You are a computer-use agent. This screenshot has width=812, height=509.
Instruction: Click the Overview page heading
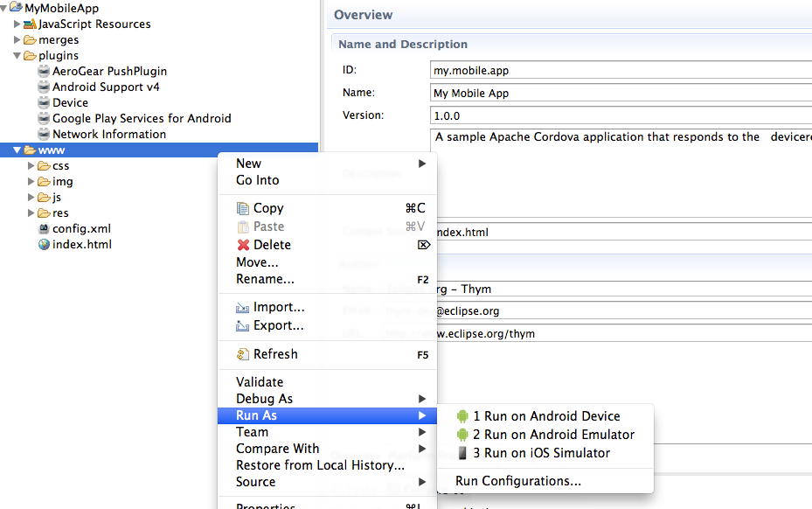pos(363,15)
